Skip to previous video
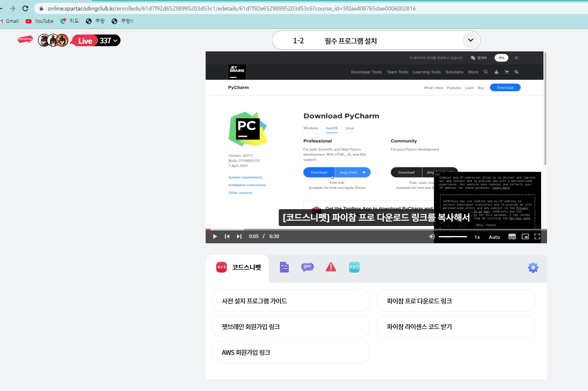 tap(227, 236)
